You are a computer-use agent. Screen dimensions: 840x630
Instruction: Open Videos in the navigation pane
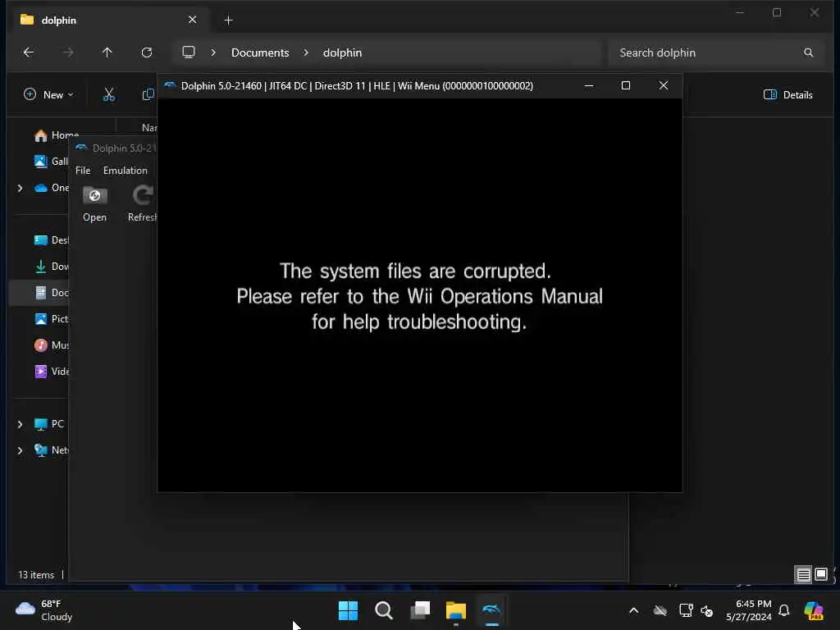52,372
